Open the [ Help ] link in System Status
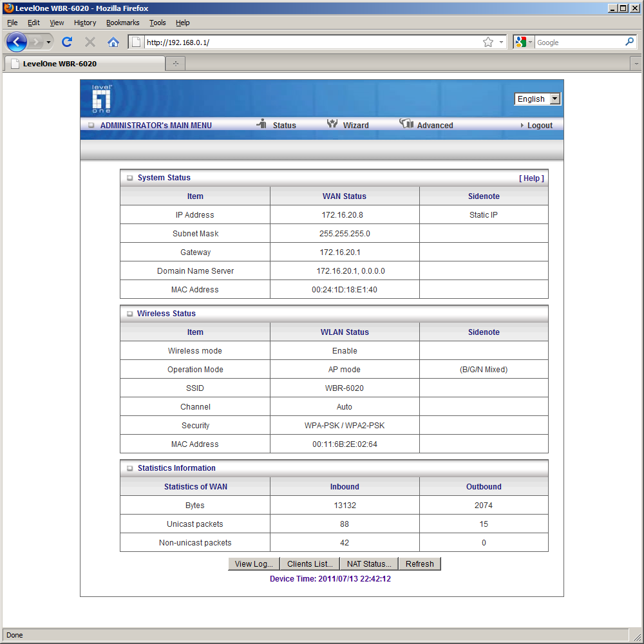 [531, 178]
